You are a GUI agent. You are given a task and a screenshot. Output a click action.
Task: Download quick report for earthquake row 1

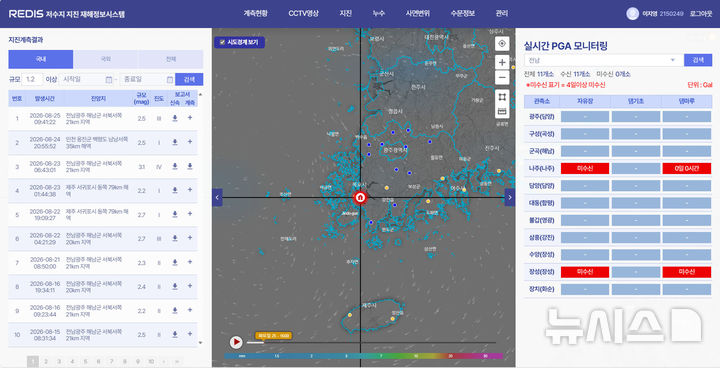[x=175, y=118]
